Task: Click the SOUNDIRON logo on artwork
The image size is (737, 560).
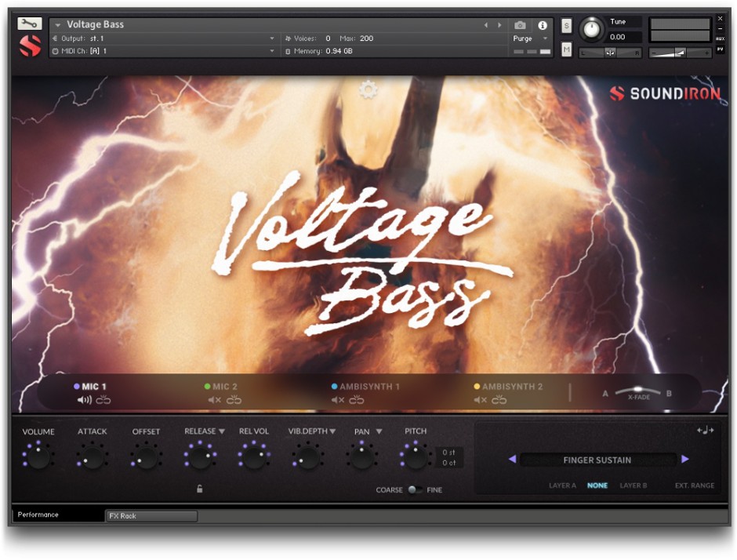Action: (x=665, y=93)
